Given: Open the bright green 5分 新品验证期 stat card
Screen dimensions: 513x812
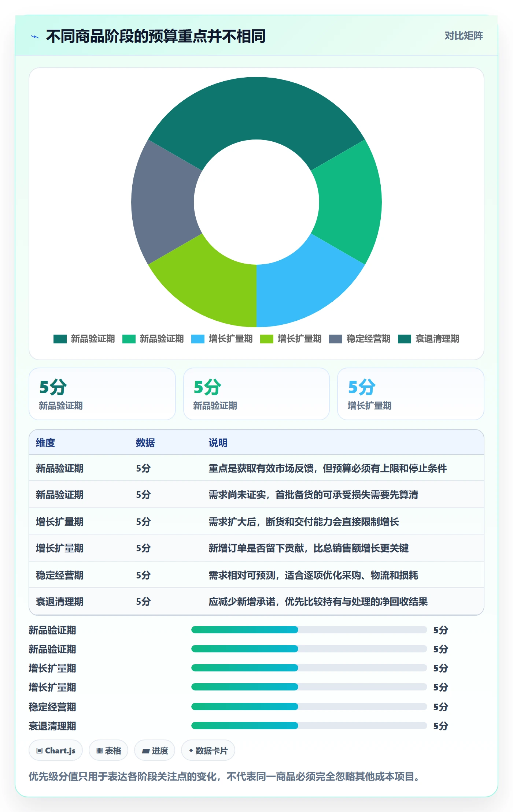Looking at the screenshot, I should tap(256, 394).
